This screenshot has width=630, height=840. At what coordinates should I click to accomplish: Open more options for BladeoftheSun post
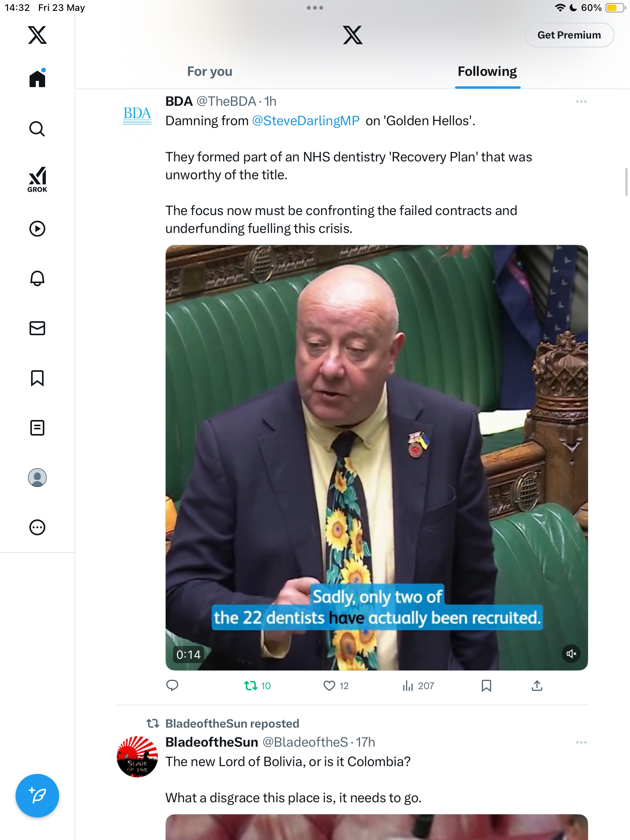[x=581, y=742]
